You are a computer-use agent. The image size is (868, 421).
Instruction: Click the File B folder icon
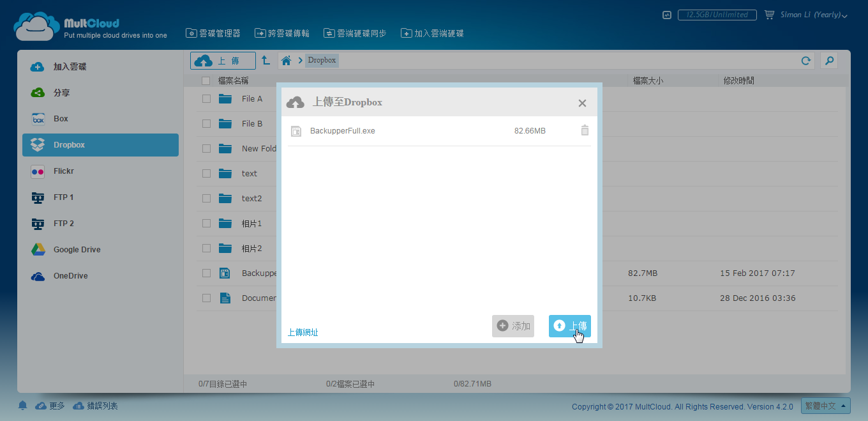[225, 124]
